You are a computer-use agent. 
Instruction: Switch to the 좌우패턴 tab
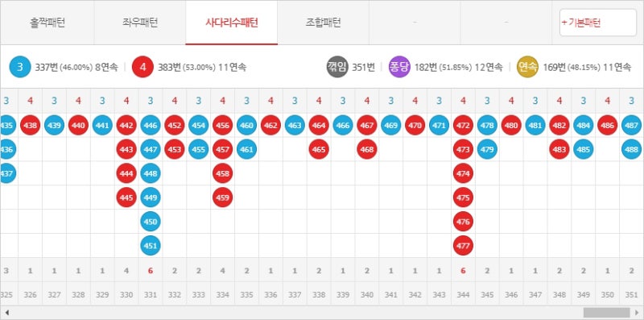140,23
